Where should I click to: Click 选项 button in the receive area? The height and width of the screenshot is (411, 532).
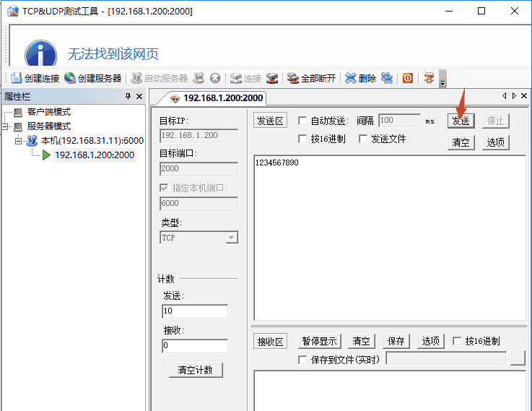click(x=431, y=341)
